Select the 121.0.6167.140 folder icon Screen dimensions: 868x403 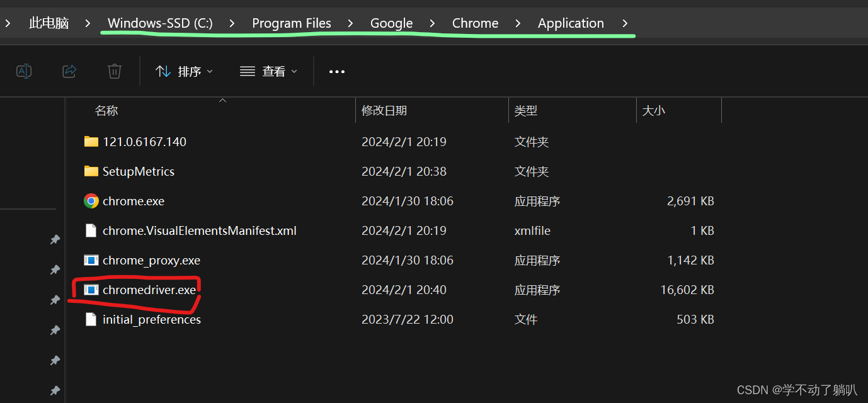(91, 142)
